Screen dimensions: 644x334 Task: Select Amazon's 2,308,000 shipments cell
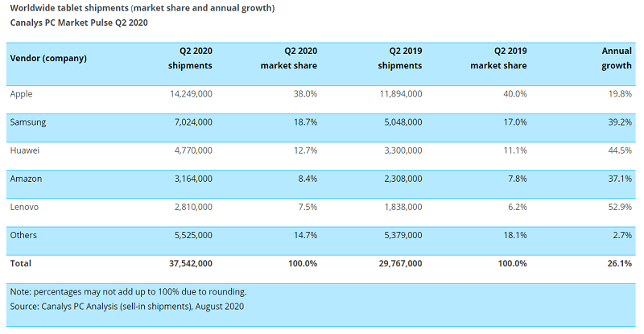coord(403,179)
